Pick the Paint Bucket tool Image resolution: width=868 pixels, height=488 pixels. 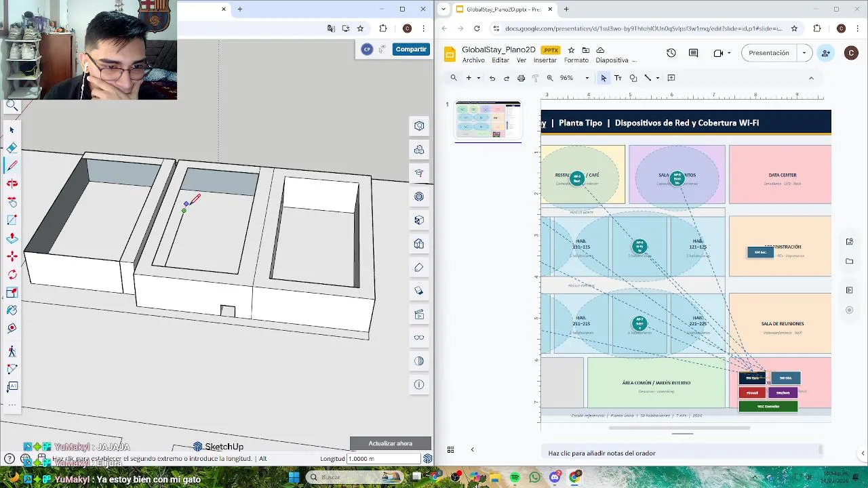[12, 310]
